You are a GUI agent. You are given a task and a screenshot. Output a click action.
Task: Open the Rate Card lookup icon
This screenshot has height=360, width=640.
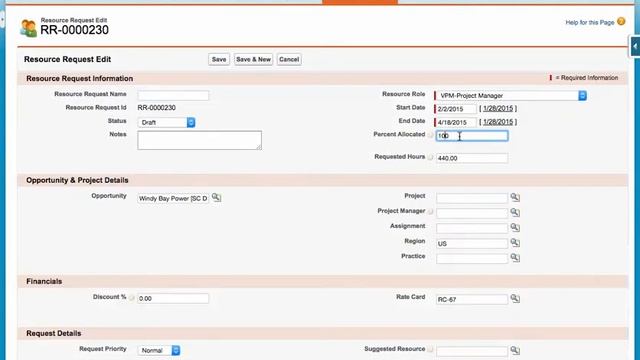pyautogui.click(x=515, y=298)
